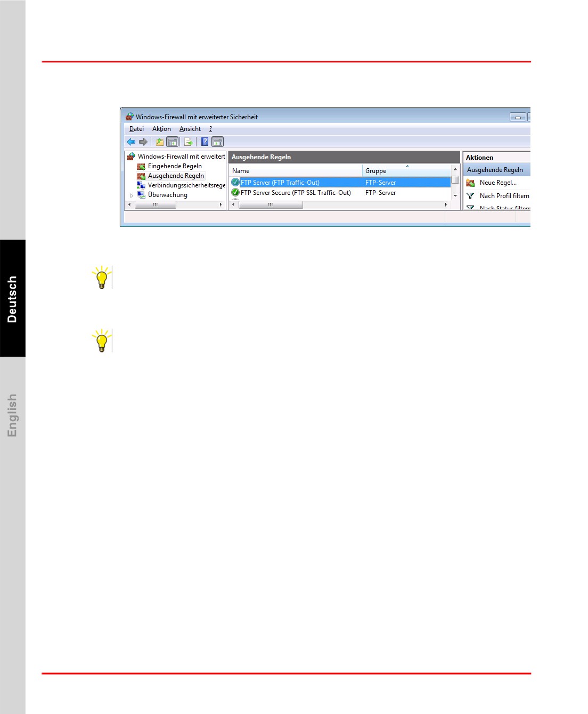Click the Ausgehende Regeln center pane title
588x714 pixels.
344,157
